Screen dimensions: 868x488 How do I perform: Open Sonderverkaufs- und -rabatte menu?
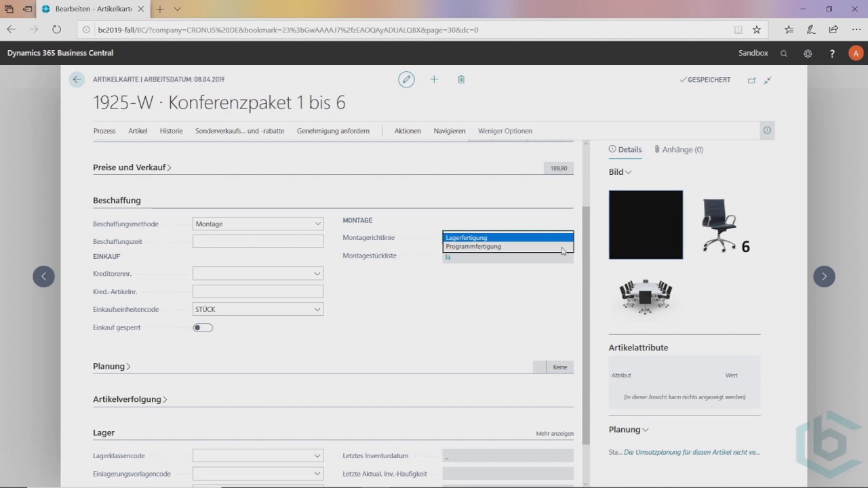[239, 131]
